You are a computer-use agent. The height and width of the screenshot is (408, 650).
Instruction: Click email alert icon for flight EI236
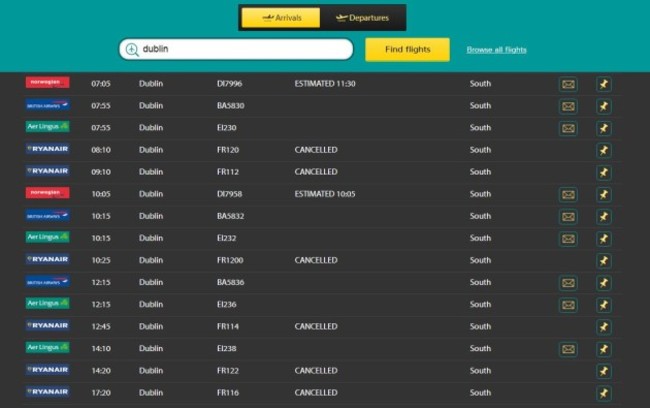click(x=568, y=305)
